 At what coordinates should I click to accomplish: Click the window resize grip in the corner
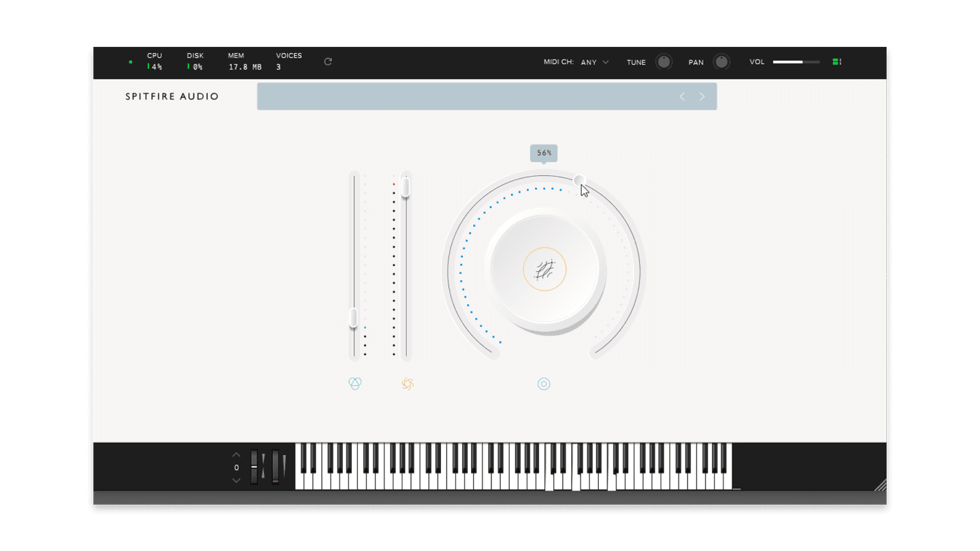[880, 484]
